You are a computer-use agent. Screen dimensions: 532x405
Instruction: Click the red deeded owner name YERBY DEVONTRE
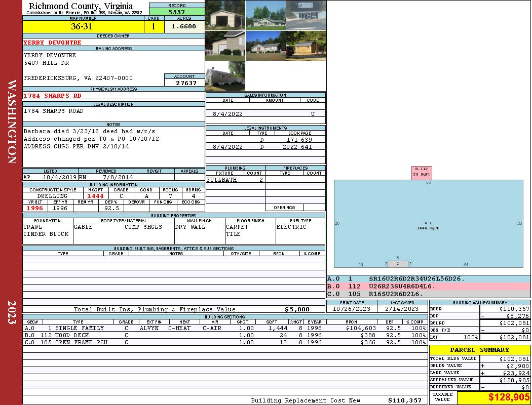pyautogui.click(x=45, y=43)
